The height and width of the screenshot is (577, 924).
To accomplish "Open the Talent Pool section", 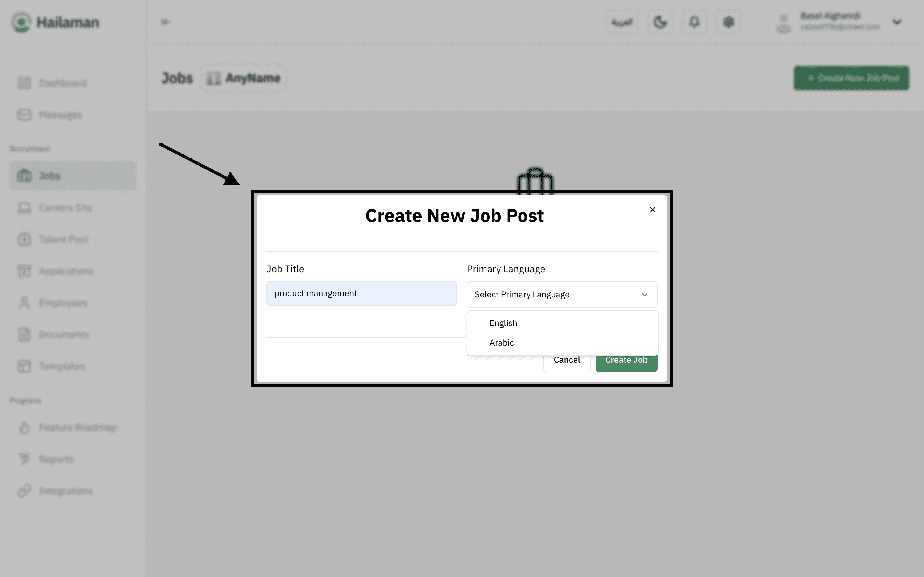I will (63, 239).
